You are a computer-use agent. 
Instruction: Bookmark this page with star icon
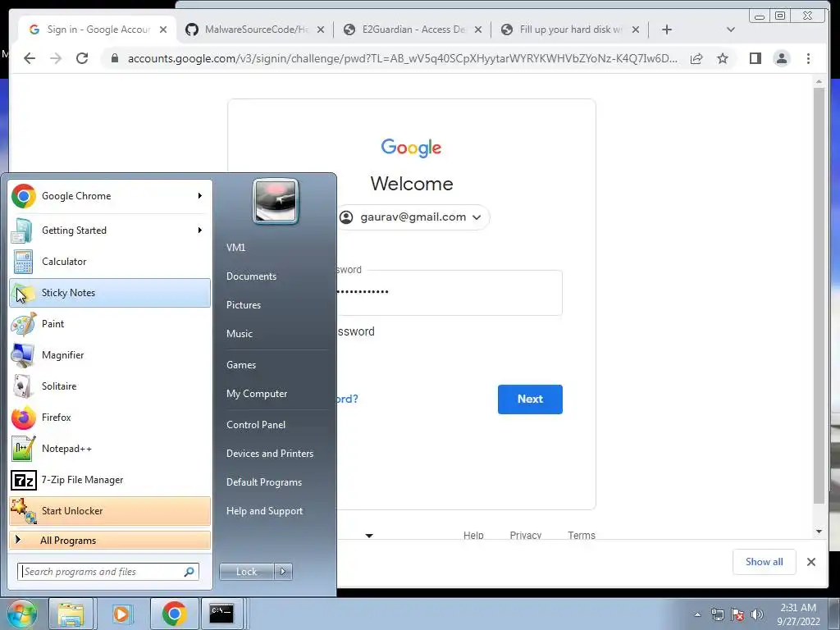[723, 58]
